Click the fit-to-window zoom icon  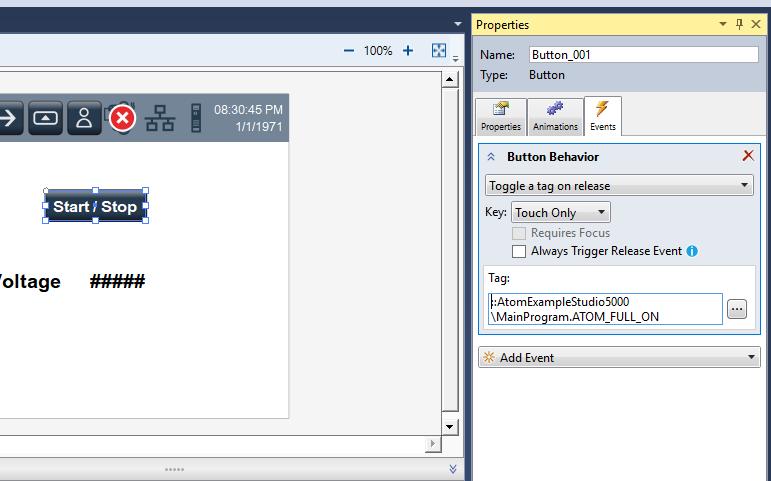439,50
